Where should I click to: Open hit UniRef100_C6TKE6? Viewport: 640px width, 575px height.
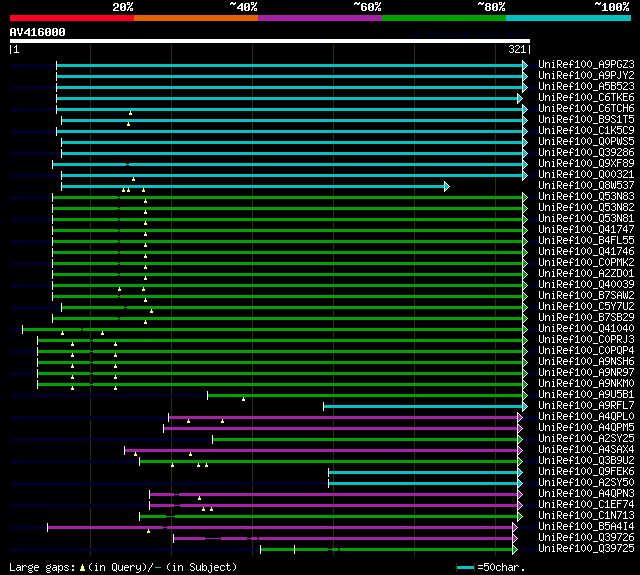(586, 98)
